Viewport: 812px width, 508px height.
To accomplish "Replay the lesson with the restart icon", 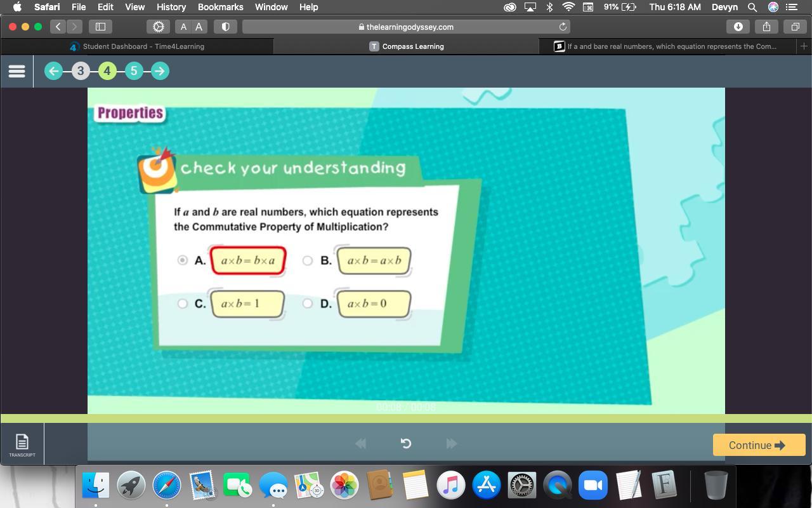I will click(x=406, y=443).
